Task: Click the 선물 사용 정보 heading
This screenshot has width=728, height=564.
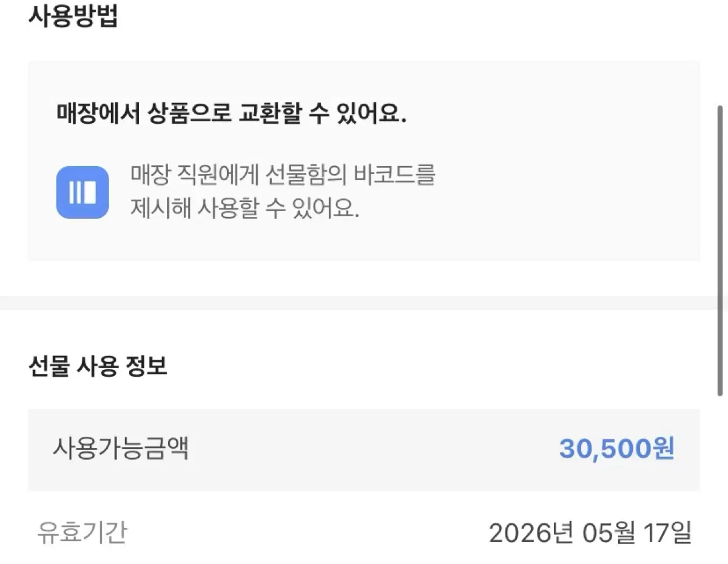Action: pyautogui.click(x=98, y=366)
